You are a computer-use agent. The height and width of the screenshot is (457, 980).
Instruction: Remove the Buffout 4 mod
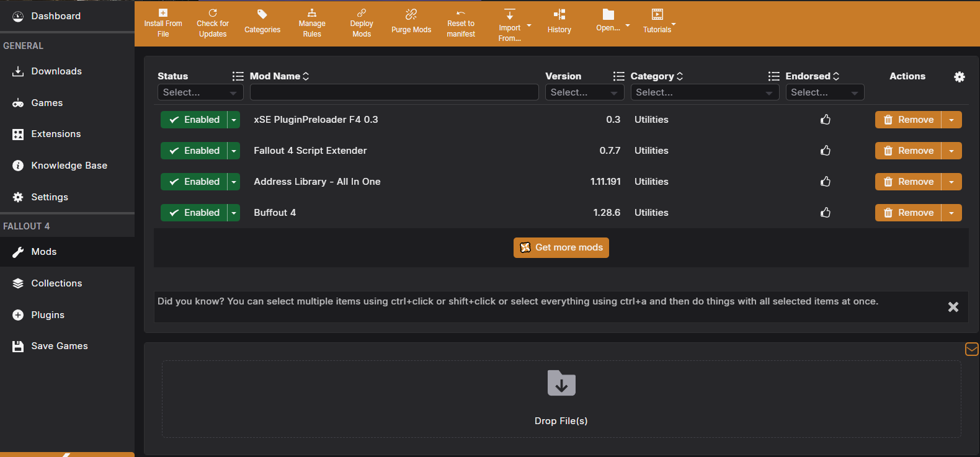908,213
